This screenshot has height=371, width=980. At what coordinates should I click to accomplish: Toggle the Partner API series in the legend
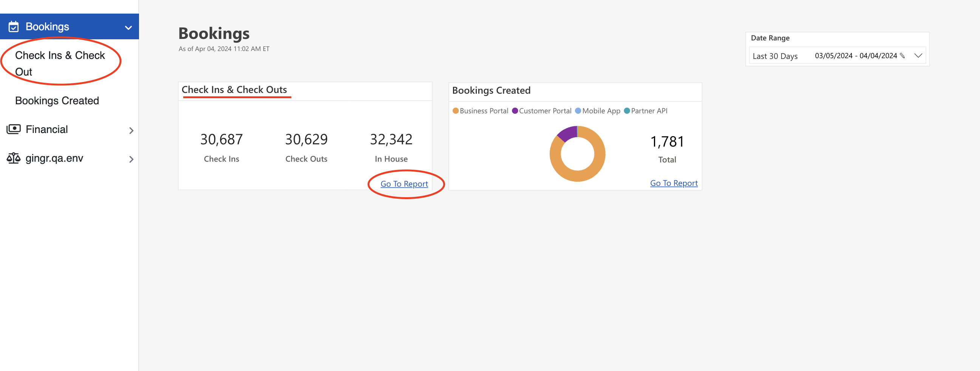[x=646, y=111]
